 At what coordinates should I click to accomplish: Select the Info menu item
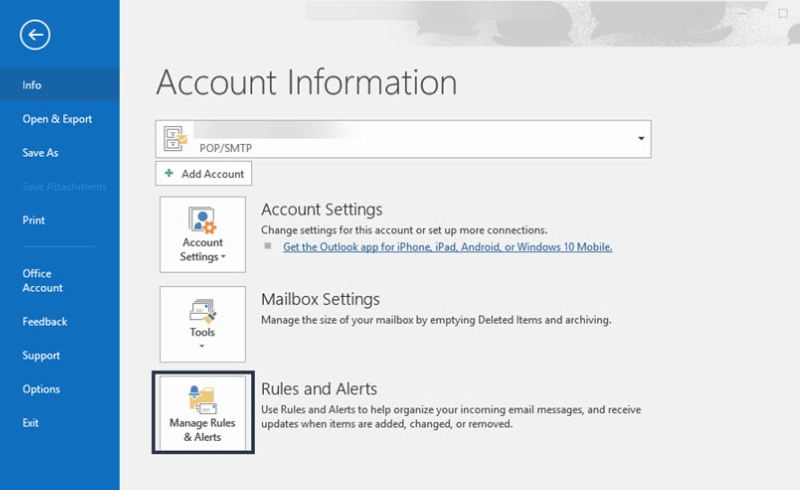[60, 85]
